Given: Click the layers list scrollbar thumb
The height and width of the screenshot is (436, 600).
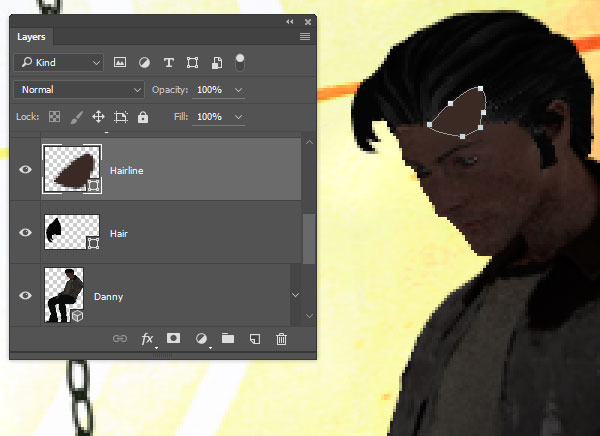Looking at the screenshot, I should coord(309,239).
